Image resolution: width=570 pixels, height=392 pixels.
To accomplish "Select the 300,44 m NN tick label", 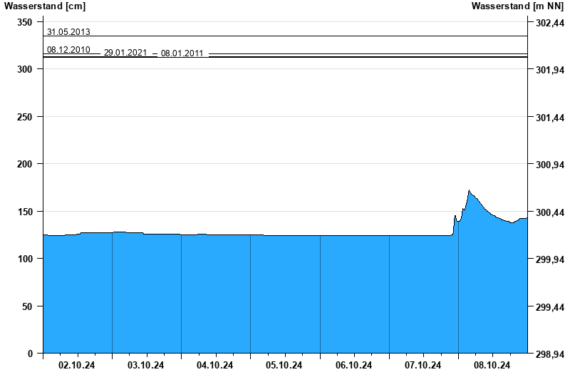I will tap(549, 212).
